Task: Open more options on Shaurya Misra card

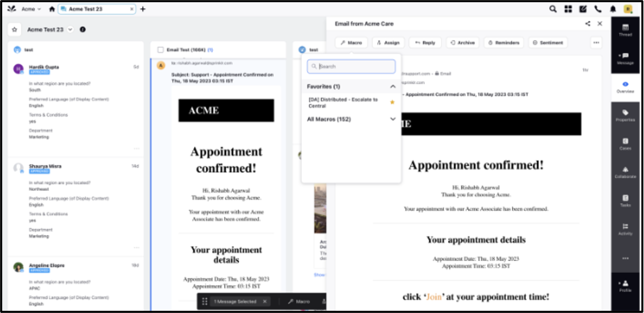Action: (x=136, y=248)
